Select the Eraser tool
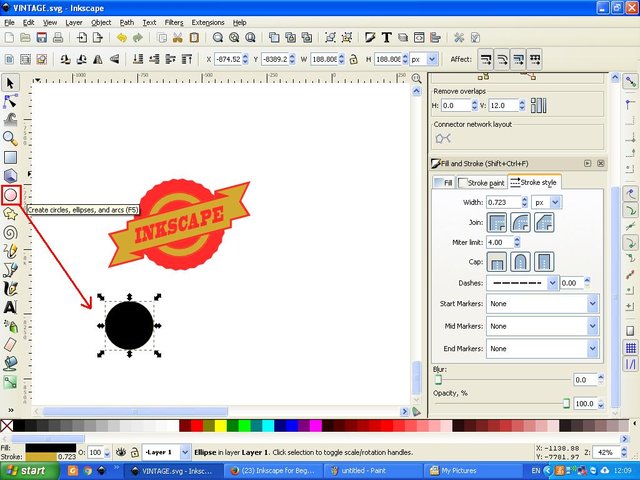This screenshot has width=640, height=480. (x=10, y=344)
